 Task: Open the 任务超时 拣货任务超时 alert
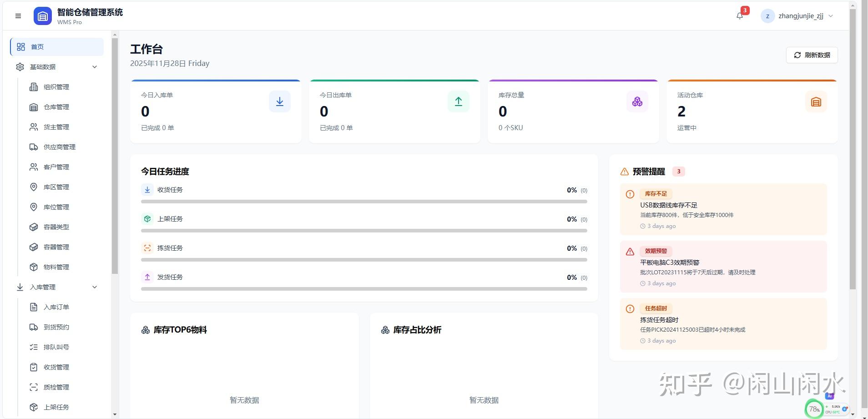723,324
